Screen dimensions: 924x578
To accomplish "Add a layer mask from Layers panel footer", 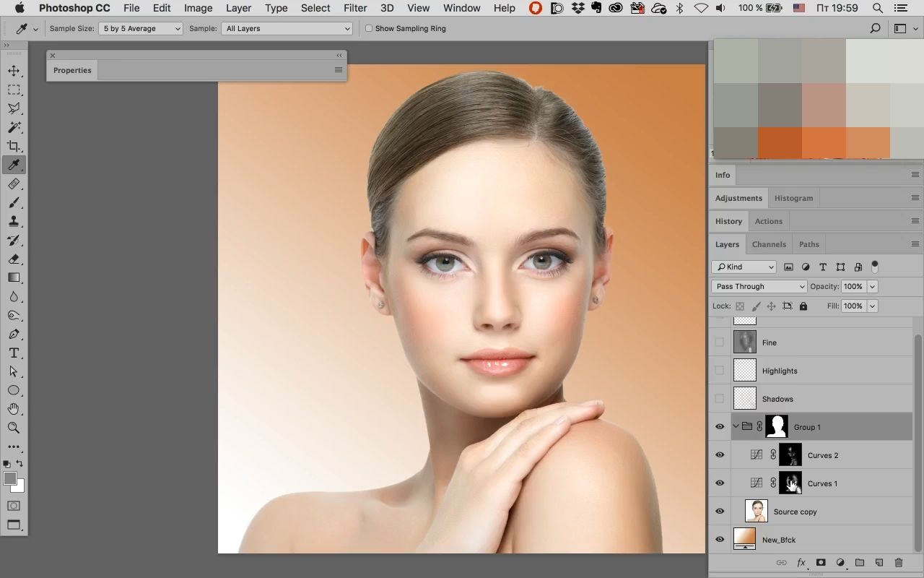I will (821, 562).
